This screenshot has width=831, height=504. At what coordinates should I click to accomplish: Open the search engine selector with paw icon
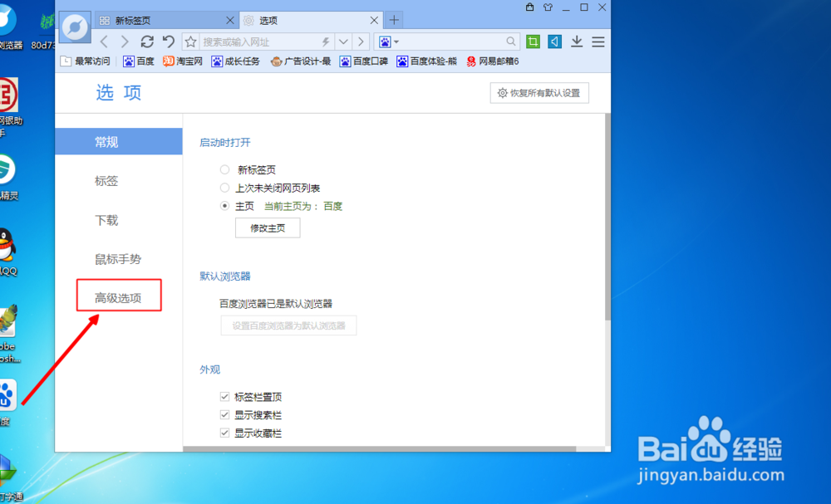[x=388, y=42]
